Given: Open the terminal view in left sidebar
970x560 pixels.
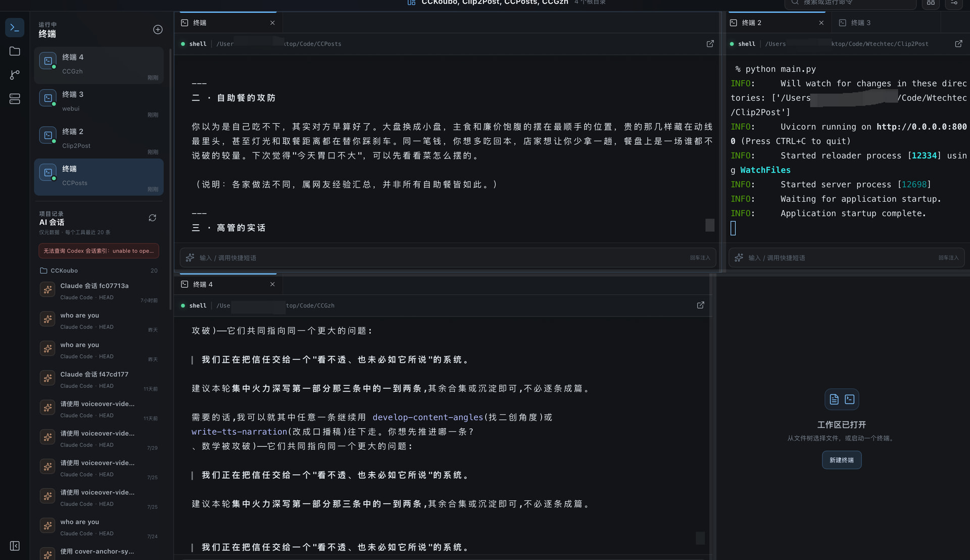Looking at the screenshot, I should click(15, 28).
